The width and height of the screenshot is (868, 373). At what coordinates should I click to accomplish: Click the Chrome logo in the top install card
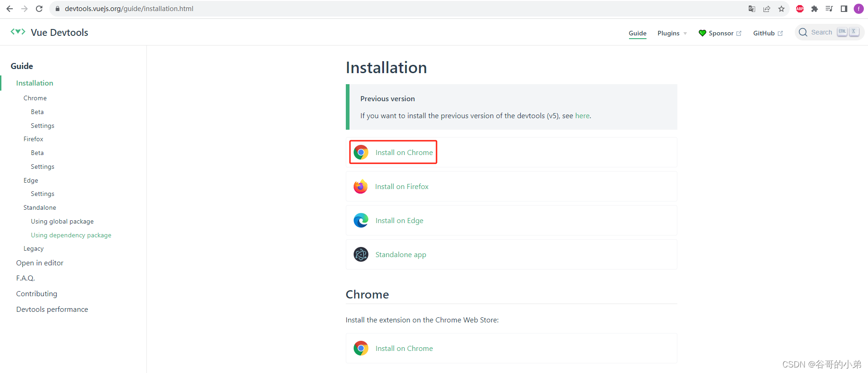pyautogui.click(x=361, y=152)
